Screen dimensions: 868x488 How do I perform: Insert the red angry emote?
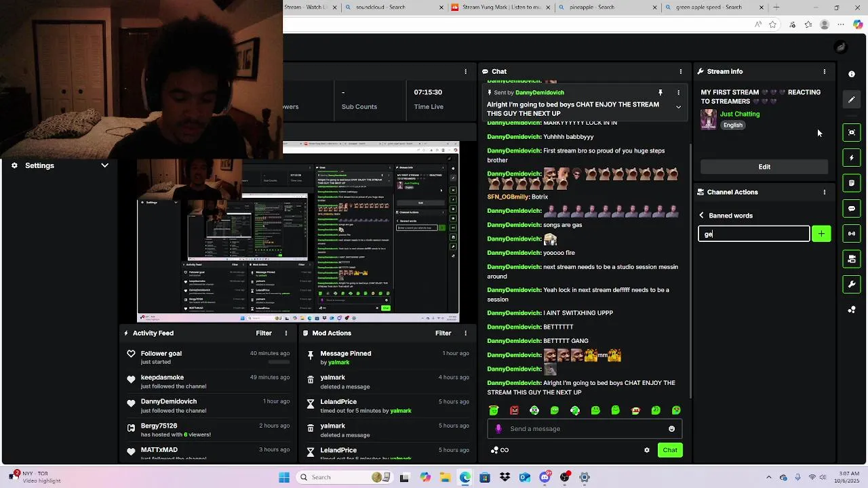[x=514, y=410]
